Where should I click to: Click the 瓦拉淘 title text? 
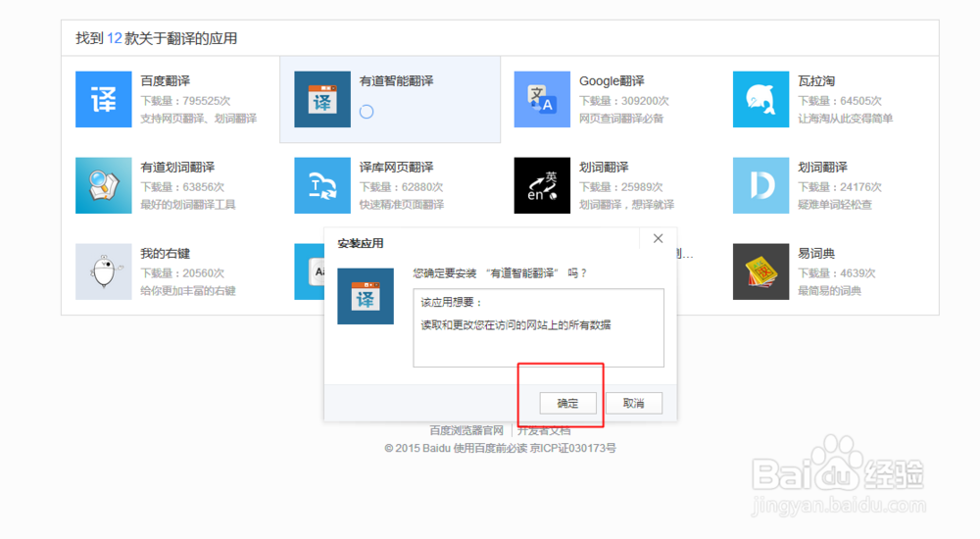tap(816, 80)
